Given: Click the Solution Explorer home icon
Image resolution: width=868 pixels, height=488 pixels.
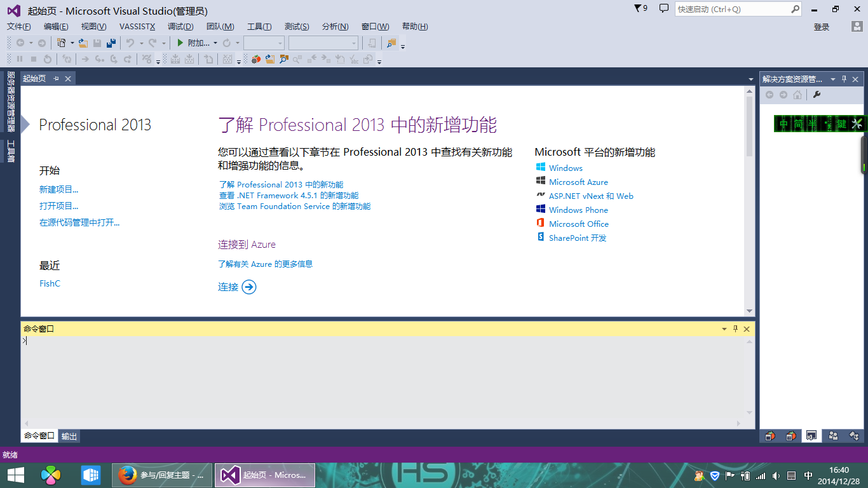Looking at the screenshot, I should pos(797,95).
